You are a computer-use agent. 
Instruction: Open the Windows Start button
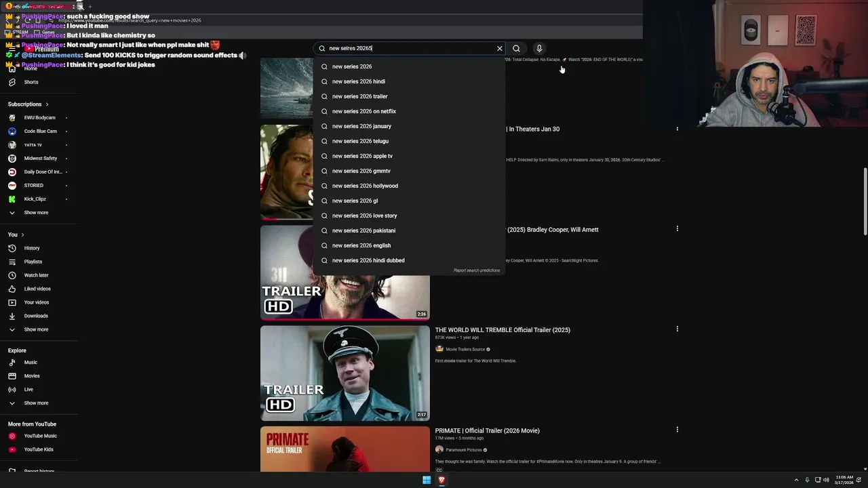tap(427, 480)
